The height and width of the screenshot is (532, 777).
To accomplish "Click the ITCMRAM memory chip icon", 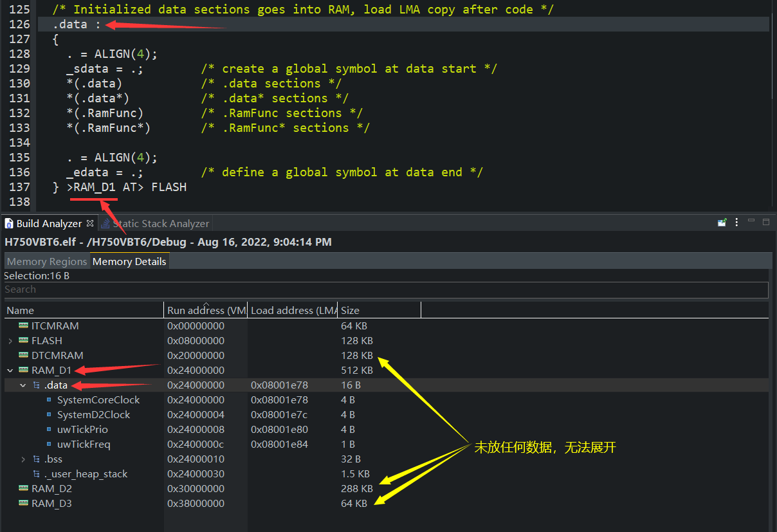I will click(24, 326).
